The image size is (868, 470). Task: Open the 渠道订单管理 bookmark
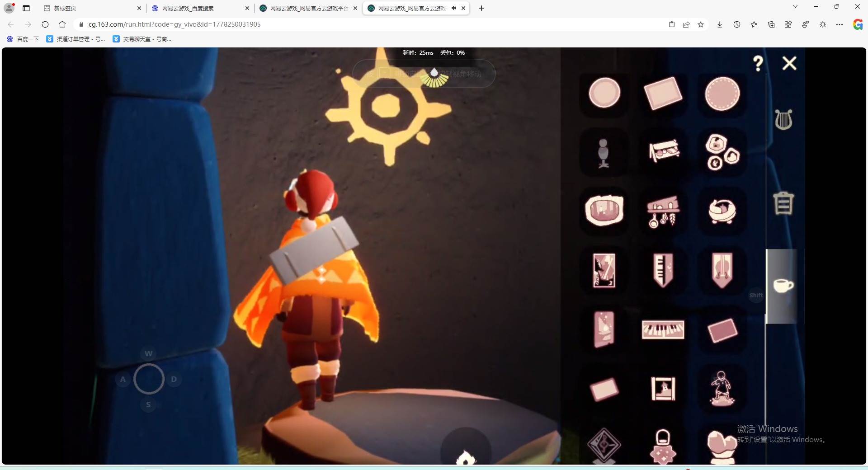76,39
